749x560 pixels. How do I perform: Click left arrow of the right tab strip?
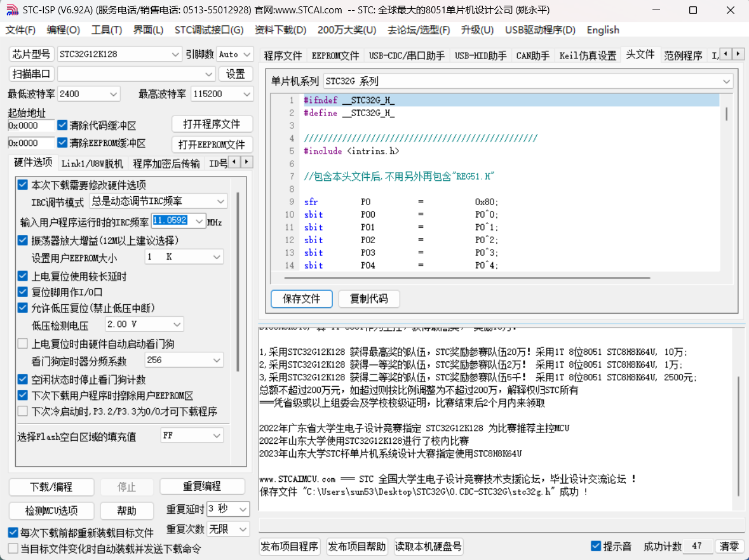(x=725, y=53)
